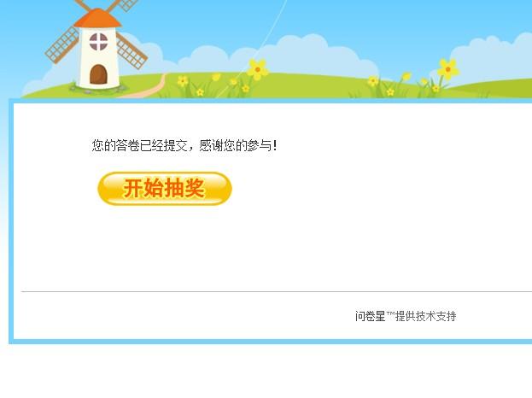
Task: Click the 提供技术支持 footer text
Action: 426,316
